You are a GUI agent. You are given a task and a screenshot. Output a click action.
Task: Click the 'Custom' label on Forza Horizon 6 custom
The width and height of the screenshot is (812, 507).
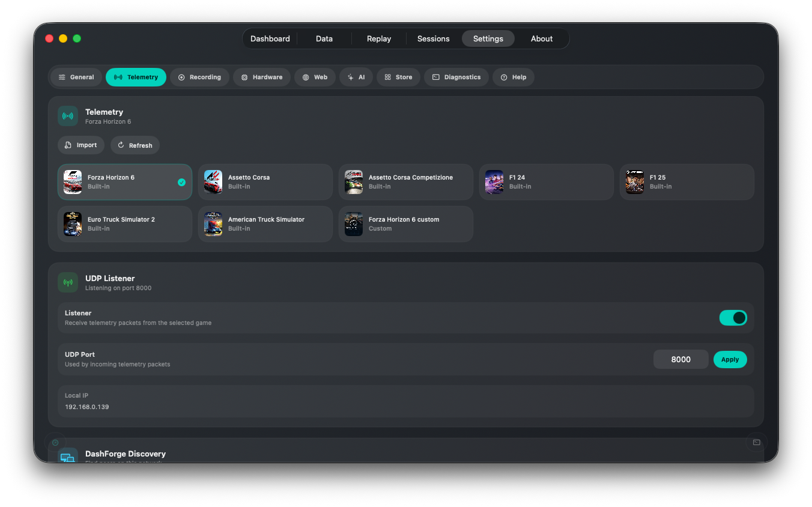pos(380,228)
